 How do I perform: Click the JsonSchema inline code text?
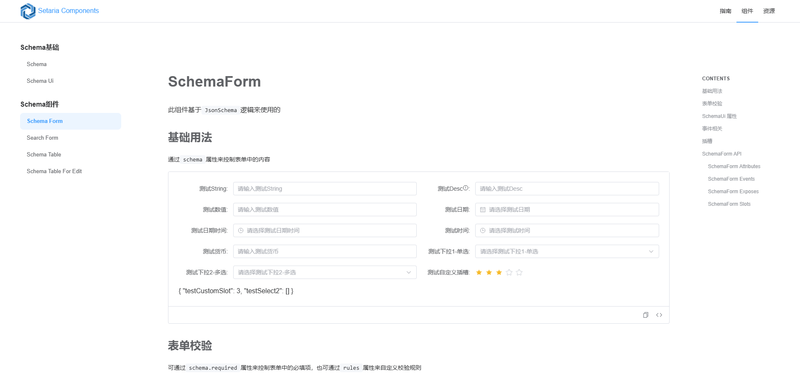(x=221, y=110)
